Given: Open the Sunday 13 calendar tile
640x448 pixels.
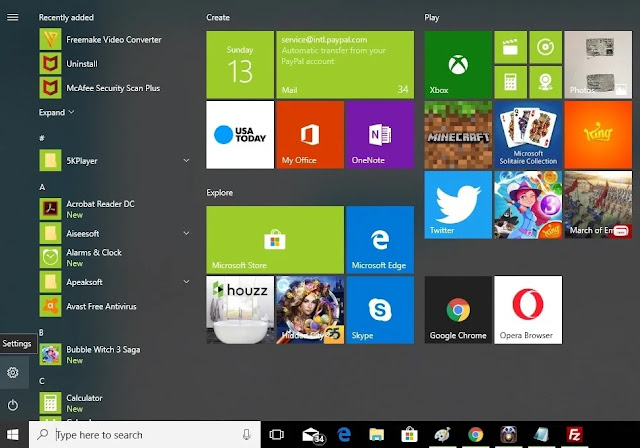Looking at the screenshot, I should coord(240,64).
